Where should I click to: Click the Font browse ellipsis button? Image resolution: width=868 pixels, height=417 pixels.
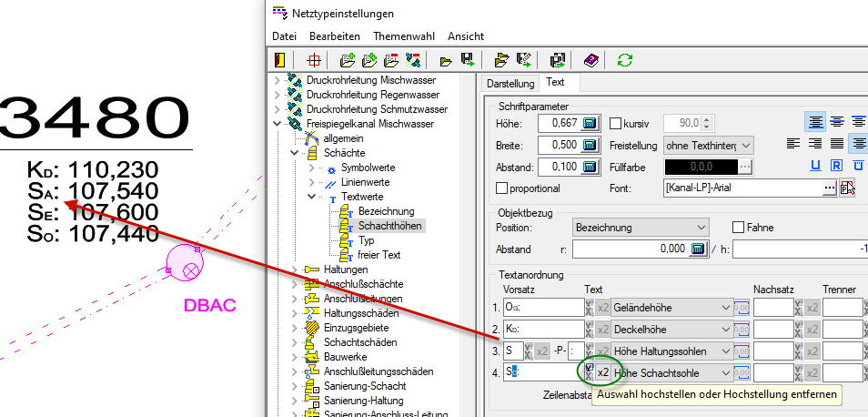(829, 188)
